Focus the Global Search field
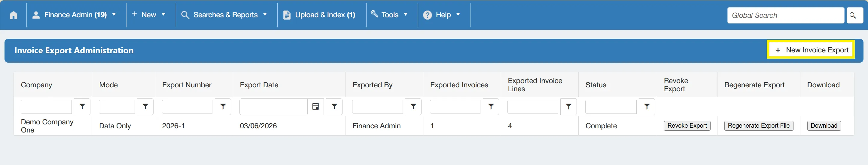Image resolution: width=868 pixels, height=165 pixels. [785, 15]
